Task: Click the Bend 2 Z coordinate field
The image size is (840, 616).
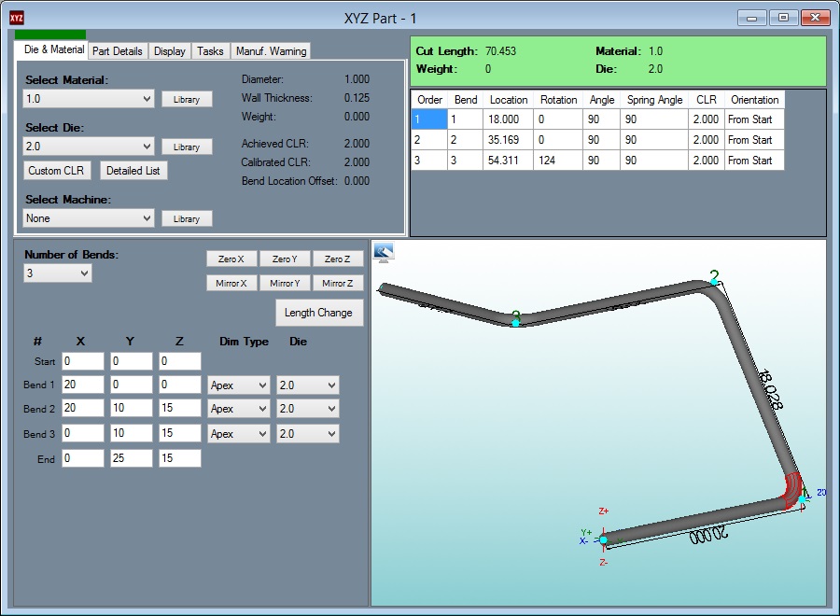Action: point(179,409)
